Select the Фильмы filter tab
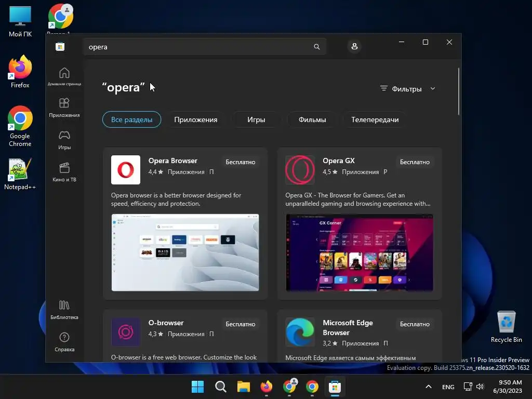 (312, 119)
